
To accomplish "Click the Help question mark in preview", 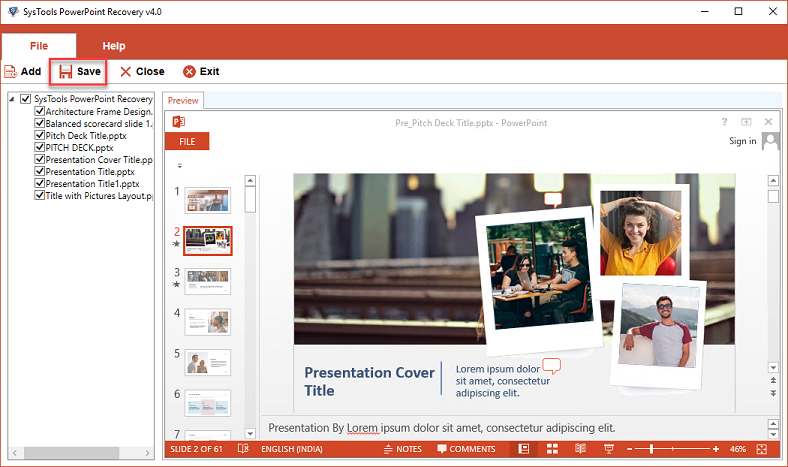I will 724,122.
